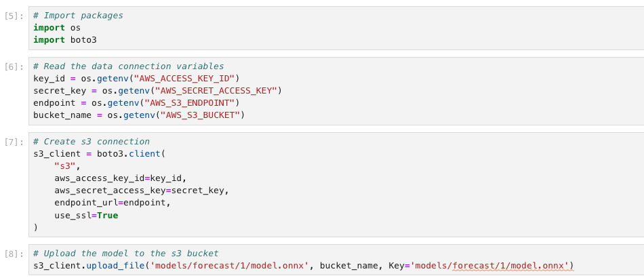Place cursor on the bucket_name assignment line

pos(138,115)
